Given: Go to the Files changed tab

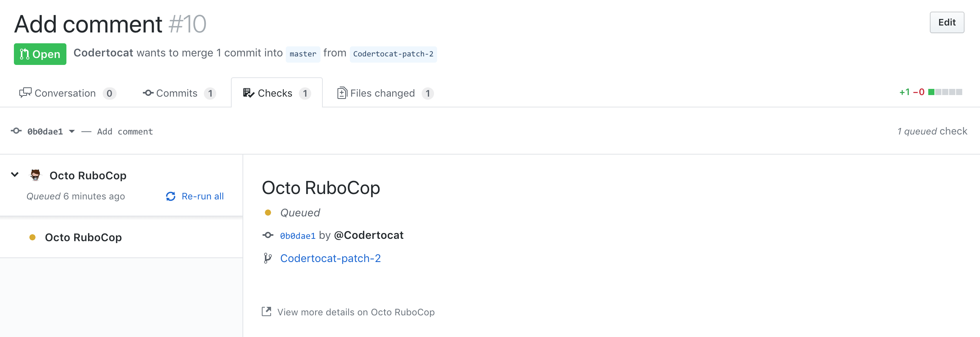Looking at the screenshot, I should 385,93.
